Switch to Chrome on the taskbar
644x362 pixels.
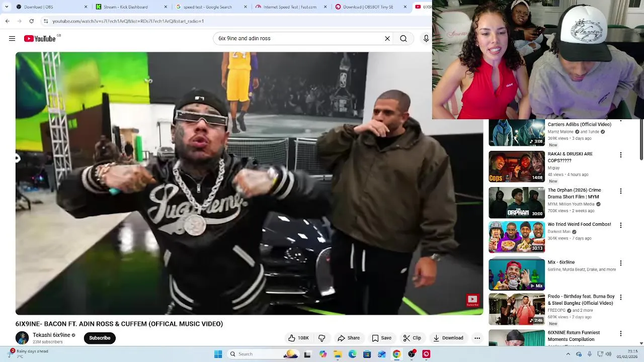click(396, 354)
